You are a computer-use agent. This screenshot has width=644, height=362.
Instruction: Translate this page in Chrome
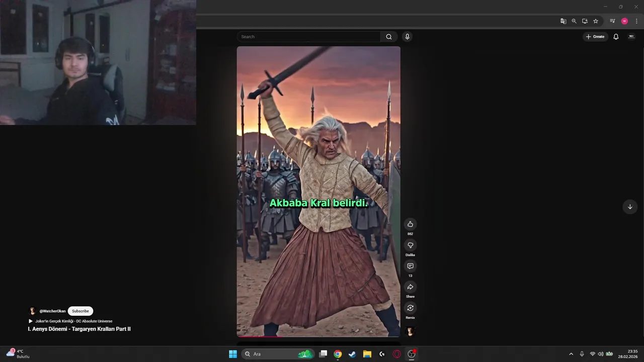coord(563,21)
